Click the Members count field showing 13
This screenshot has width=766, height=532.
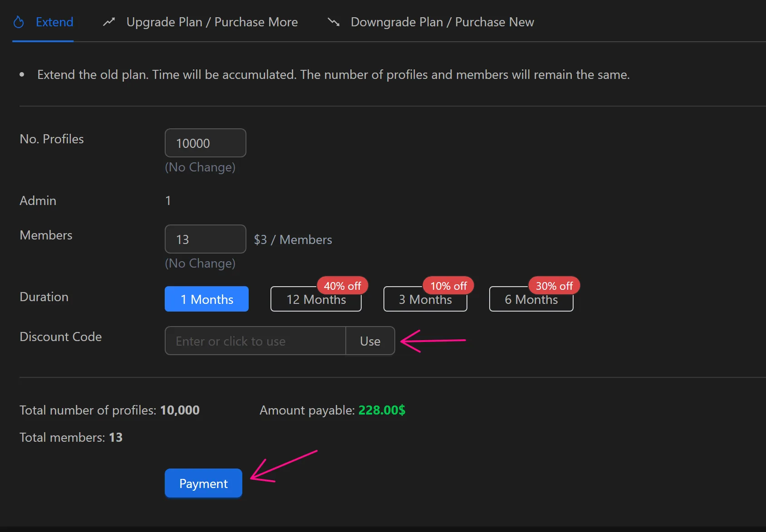click(205, 239)
